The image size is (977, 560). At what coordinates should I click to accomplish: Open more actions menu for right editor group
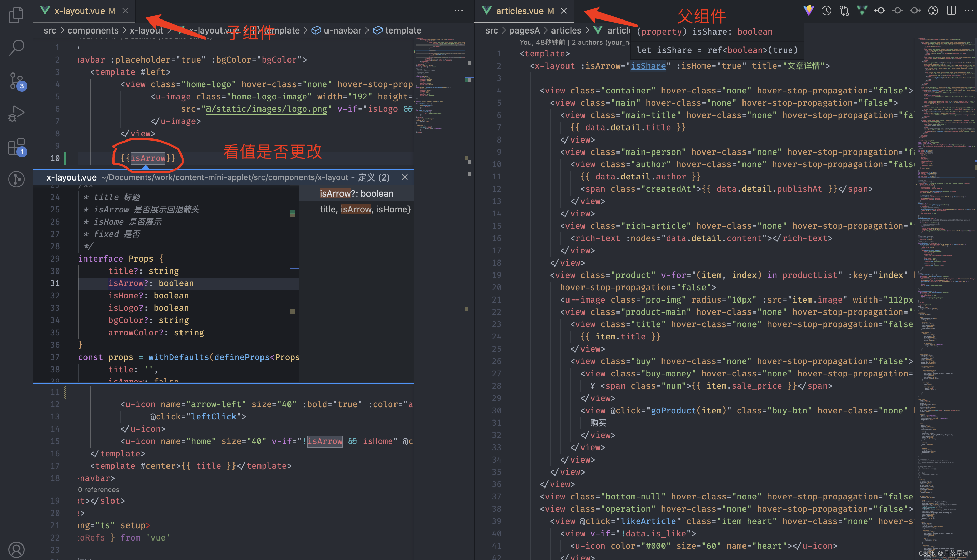click(968, 11)
